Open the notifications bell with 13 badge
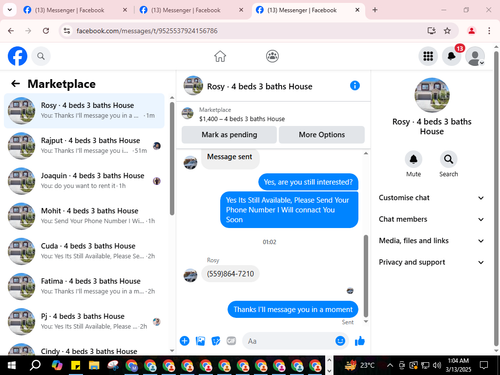 click(452, 56)
